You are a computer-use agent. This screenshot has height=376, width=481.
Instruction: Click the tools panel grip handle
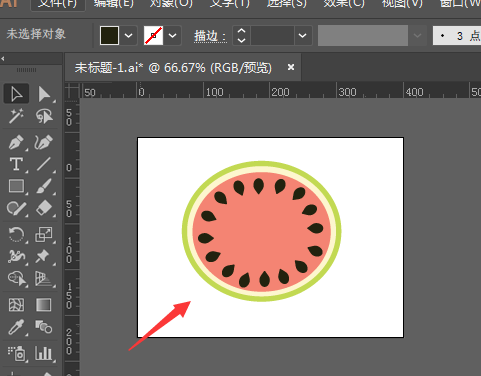[x=26, y=70]
